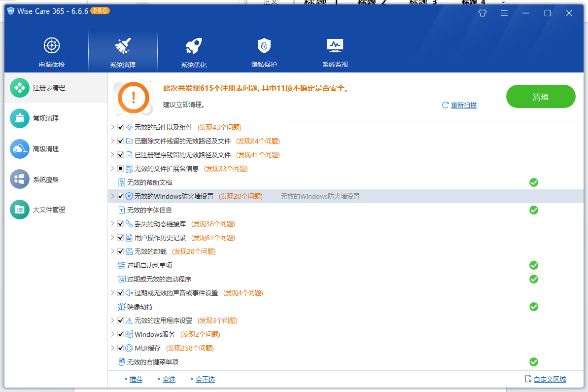Uncheck the 用户操作历史记录 checkbox
588x392 pixels.
tap(120, 238)
